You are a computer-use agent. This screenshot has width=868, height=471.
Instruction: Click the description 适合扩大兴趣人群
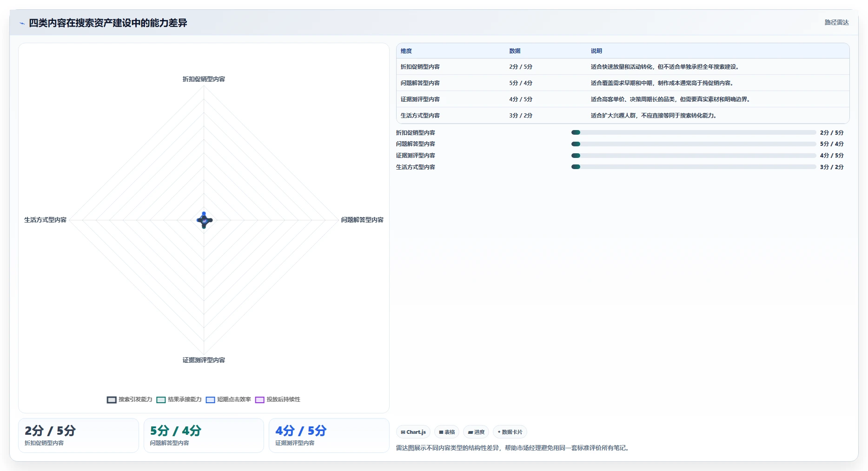654,116
